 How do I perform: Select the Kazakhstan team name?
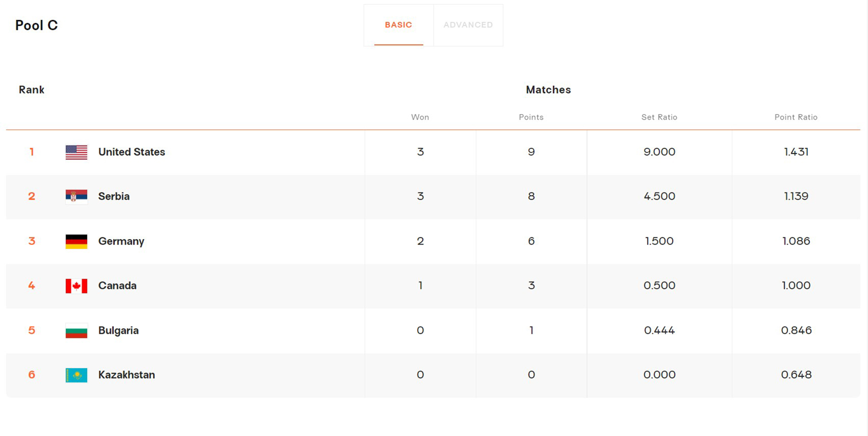click(x=126, y=375)
